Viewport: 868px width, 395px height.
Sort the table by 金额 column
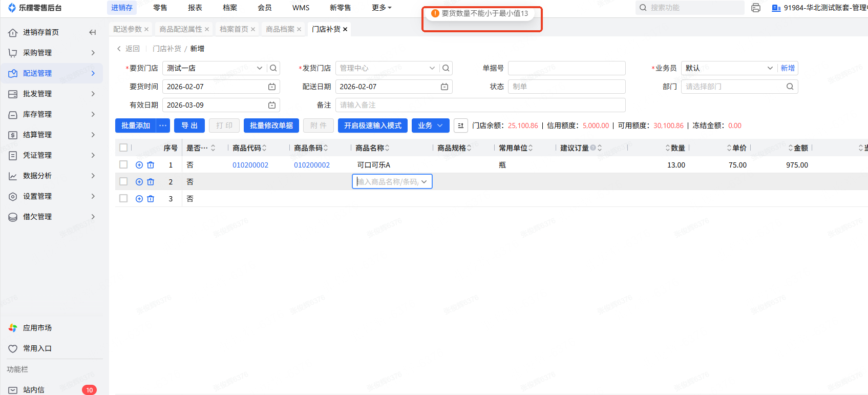pos(791,148)
